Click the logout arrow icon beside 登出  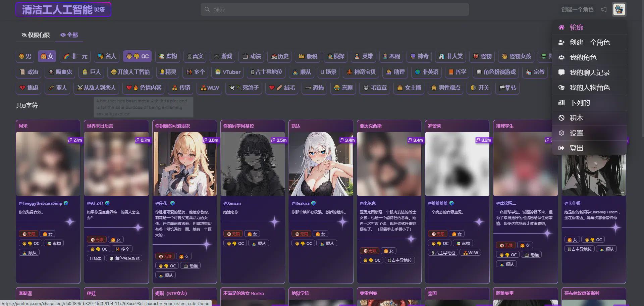pos(562,148)
